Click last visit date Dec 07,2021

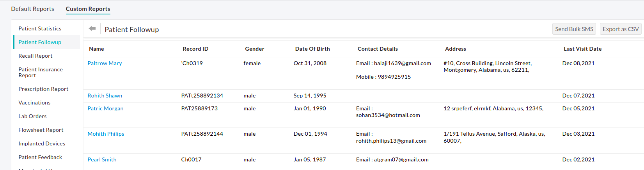click(x=578, y=96)
